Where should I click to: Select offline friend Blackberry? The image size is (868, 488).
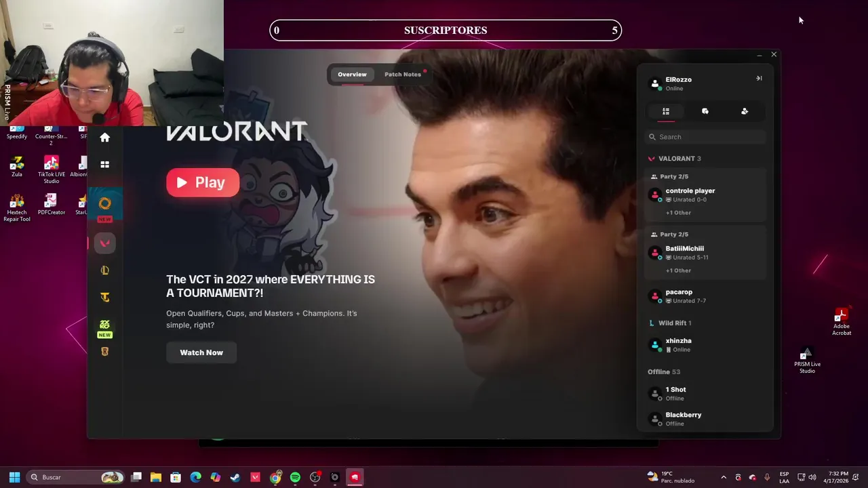(705, 419)
